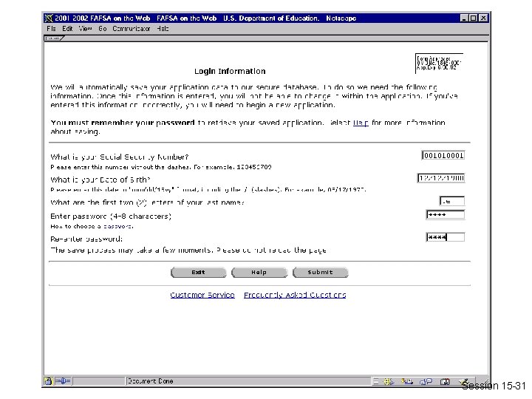Viewport: 532px width, 399px height.
Task: Minimize the Netscape window
Action: (465, 18)
